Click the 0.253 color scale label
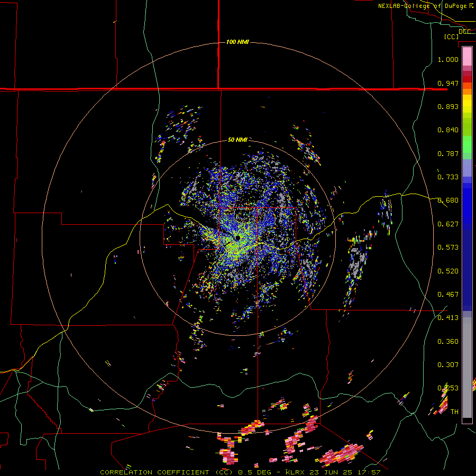Image resolution: width=476 pixels, height=476 pixels. (x=448, y=388)
